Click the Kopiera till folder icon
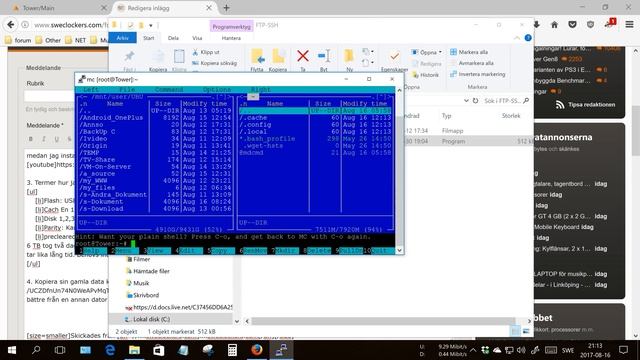This screenshot has width=640, height=360. pos(278,56)
